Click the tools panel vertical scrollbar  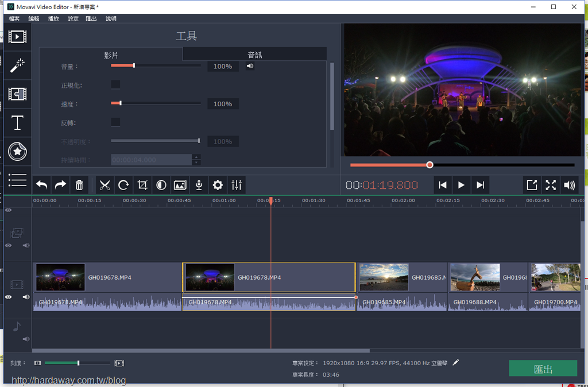332,96
